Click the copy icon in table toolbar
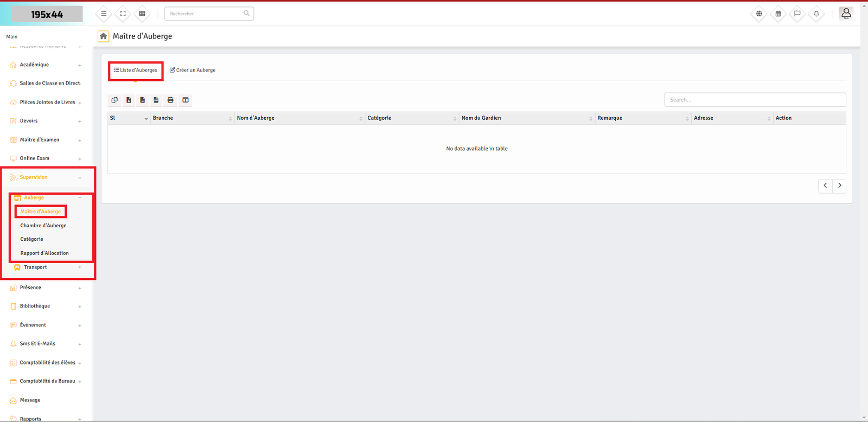This screenshot has width=868, height=422. click(114, 100)
